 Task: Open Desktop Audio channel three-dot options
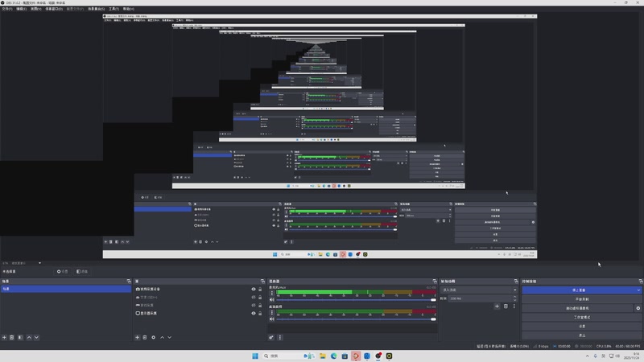tap(271, 312)
